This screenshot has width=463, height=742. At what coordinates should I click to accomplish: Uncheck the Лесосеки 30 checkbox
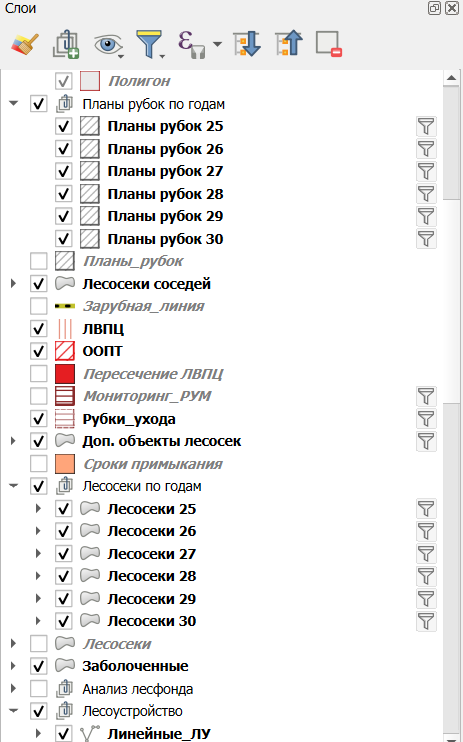click(64, 621)
